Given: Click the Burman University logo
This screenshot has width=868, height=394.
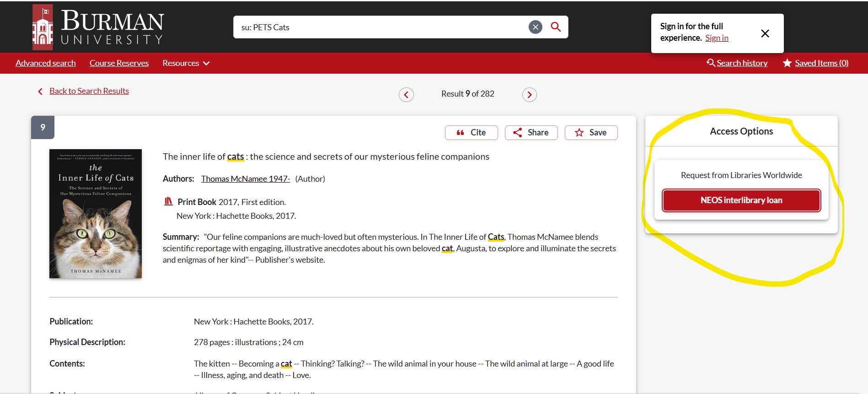Looking at the screenshot, I should [98, 27].
